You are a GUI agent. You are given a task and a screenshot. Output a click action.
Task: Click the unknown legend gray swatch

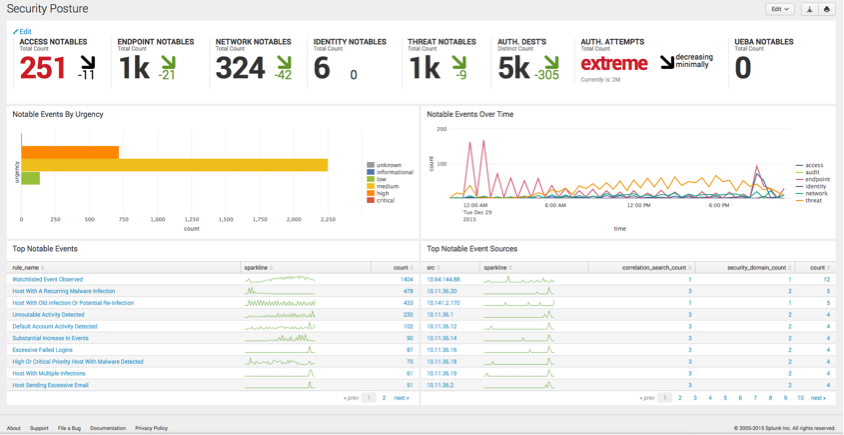coord(370,165)
